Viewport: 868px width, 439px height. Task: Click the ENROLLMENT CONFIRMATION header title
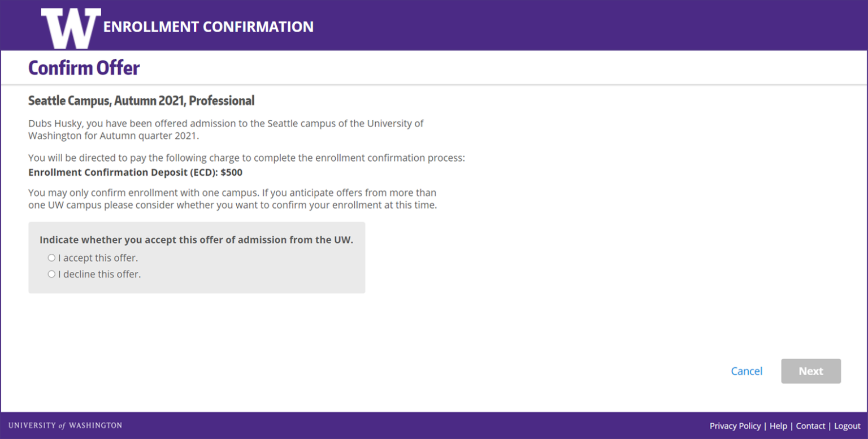tap(208, 26)
